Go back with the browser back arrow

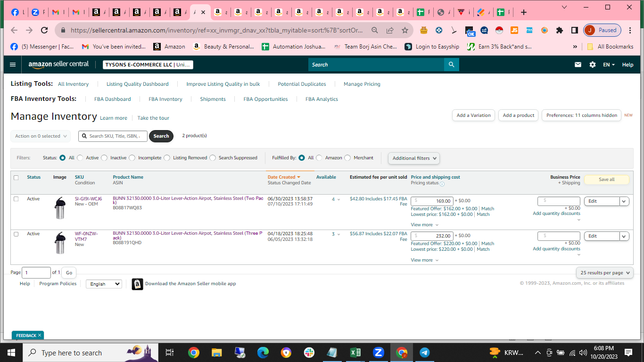14,30
